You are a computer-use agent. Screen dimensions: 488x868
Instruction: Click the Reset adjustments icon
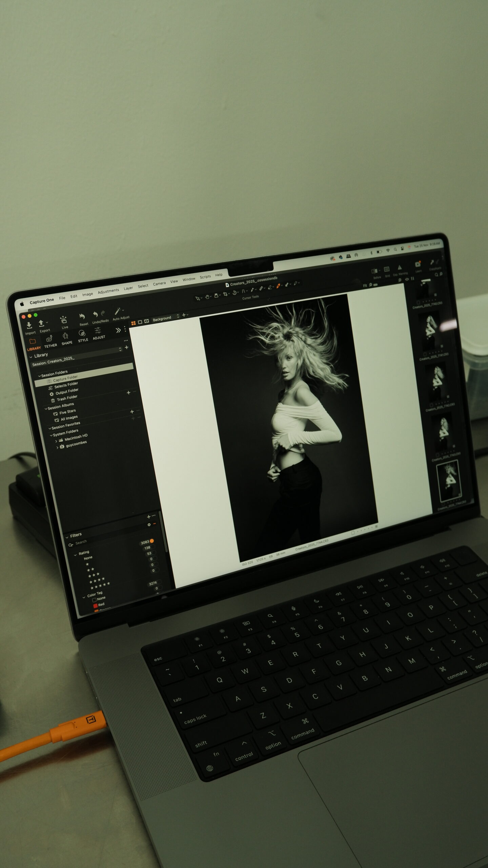point(82,317)
